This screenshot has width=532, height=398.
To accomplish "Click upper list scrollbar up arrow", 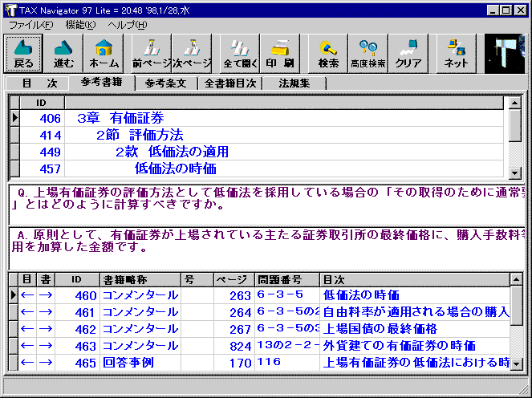I will click(515, 103).
